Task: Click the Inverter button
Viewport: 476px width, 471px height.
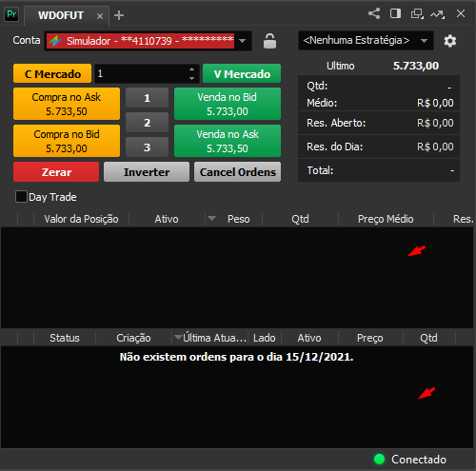Action: [x=147, y=172]
